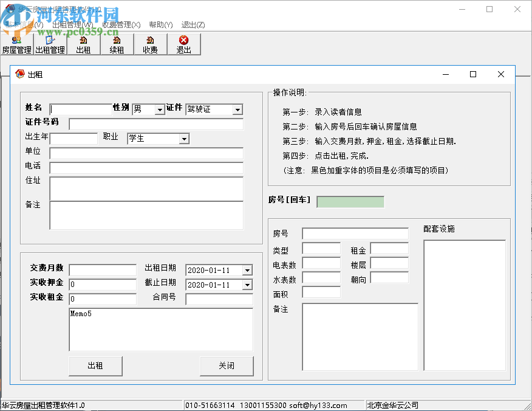Focus the 出生年 input field
This screenshot has width=532, height=411.
[73, 139]
